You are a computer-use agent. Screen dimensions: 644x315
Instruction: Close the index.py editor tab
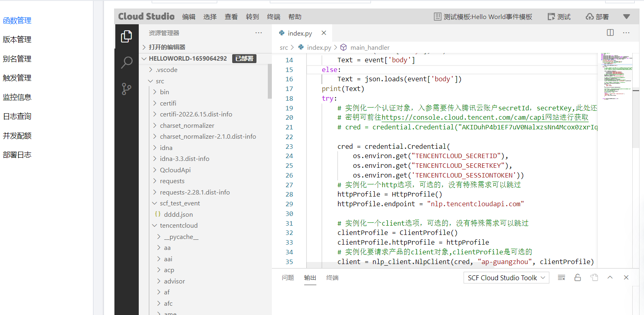324,33
